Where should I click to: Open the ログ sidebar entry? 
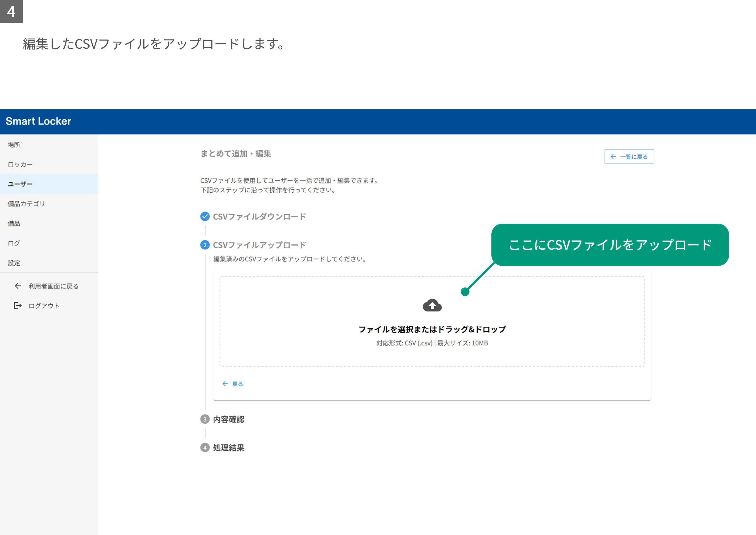[49, 243]
